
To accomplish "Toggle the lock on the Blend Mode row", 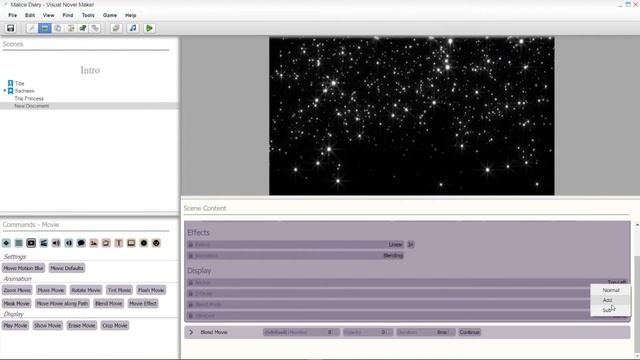I will click(191, 304).
